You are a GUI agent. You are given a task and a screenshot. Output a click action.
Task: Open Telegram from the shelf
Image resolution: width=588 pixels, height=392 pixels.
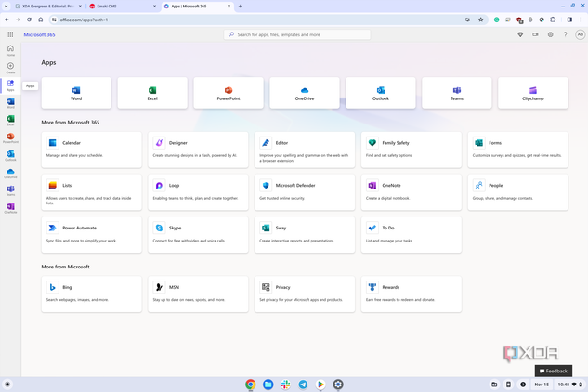(x=303, y=385)
